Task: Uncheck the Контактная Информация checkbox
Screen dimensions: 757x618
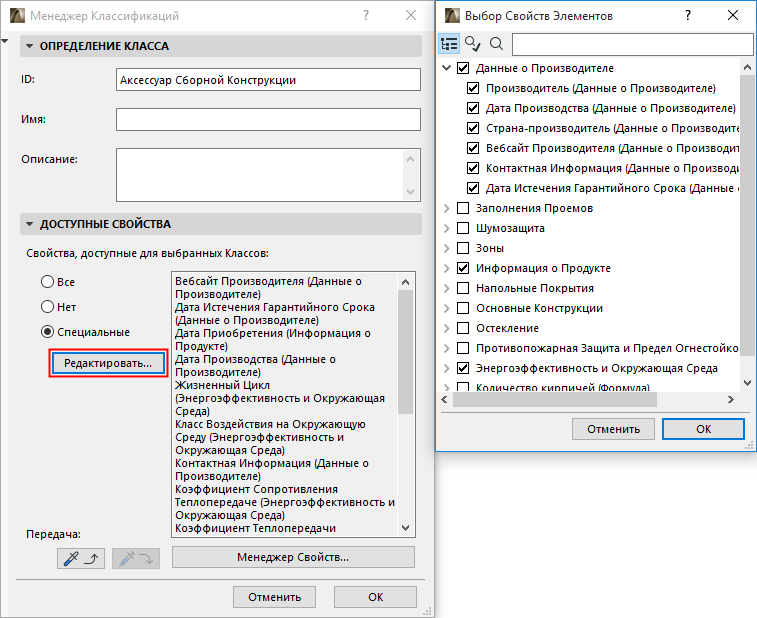Action: [x=473, y=168]
